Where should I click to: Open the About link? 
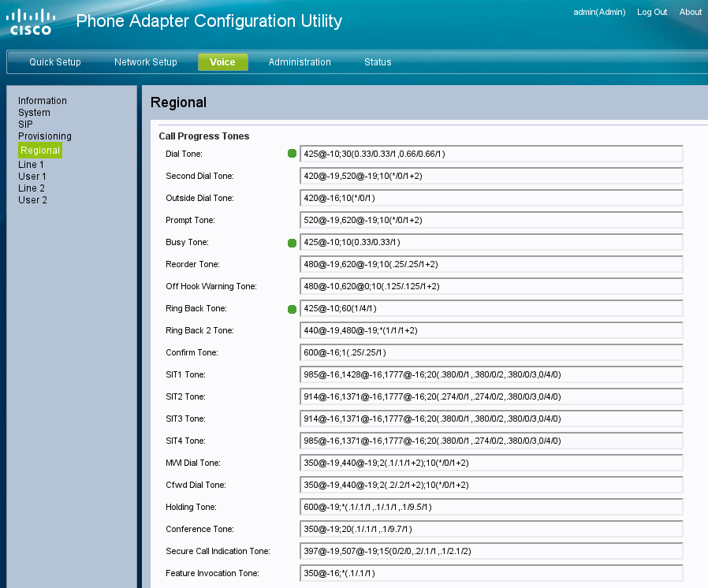(690, 12)
